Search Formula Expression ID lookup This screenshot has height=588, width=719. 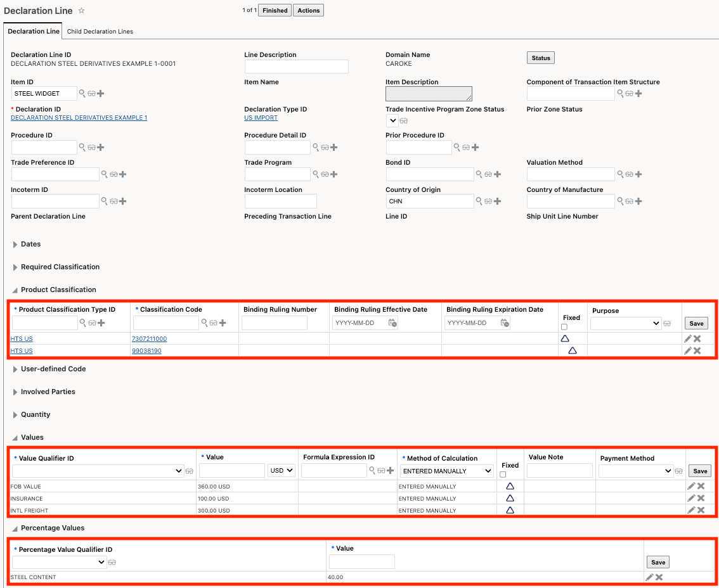pyautogui.click(x=372, y=471)
